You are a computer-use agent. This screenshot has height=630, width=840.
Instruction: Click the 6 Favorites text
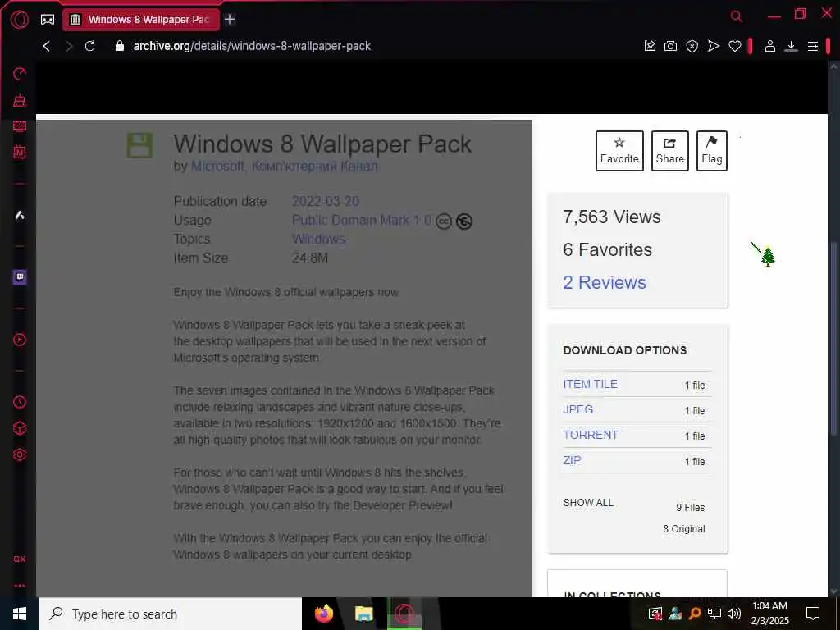click(x=608, y=249)
